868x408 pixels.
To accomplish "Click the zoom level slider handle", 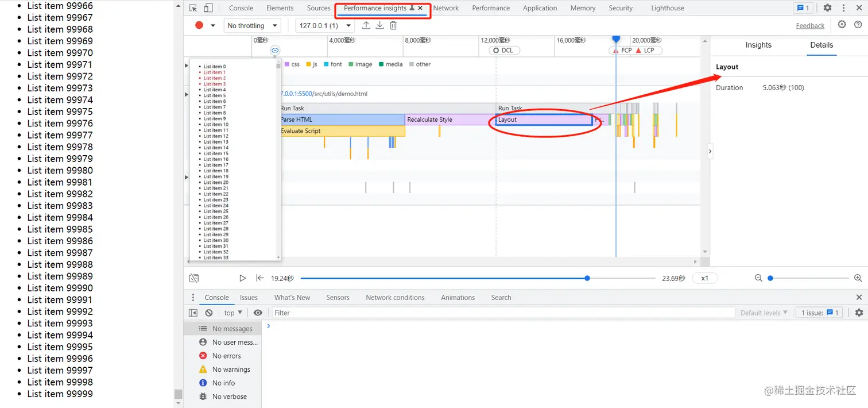I will point(770,278).
